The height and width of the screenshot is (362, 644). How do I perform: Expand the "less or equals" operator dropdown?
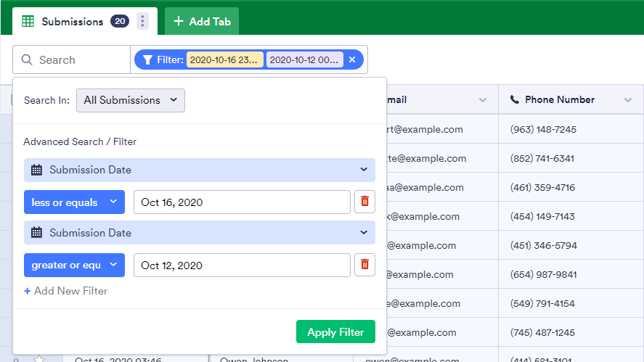click(x=74, y=202)
